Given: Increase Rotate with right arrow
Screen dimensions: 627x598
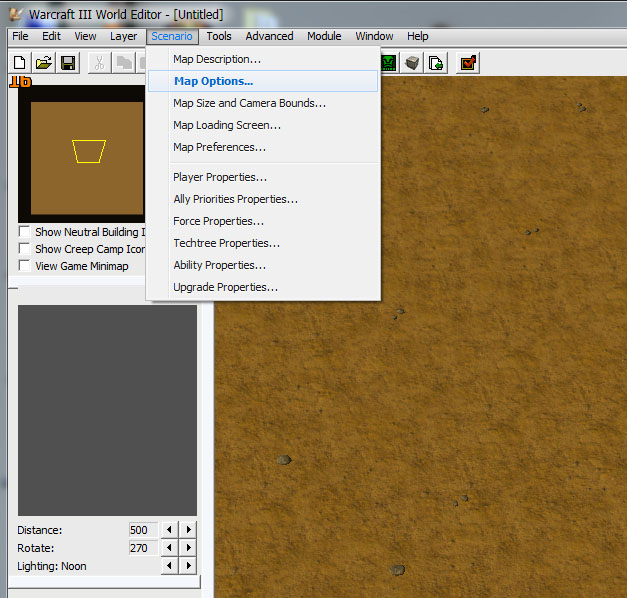Looking at the screenshot, I should click(188, 548).
